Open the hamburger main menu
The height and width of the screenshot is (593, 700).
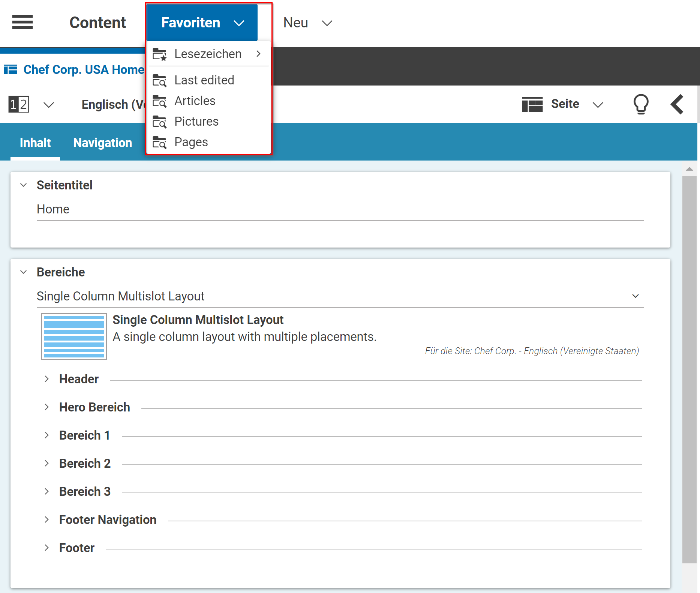click(x=22, y=22)
